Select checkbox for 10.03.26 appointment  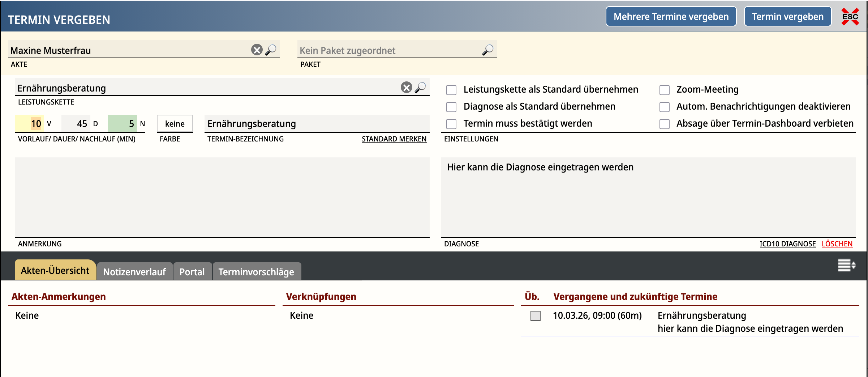(x=535, y=316)
